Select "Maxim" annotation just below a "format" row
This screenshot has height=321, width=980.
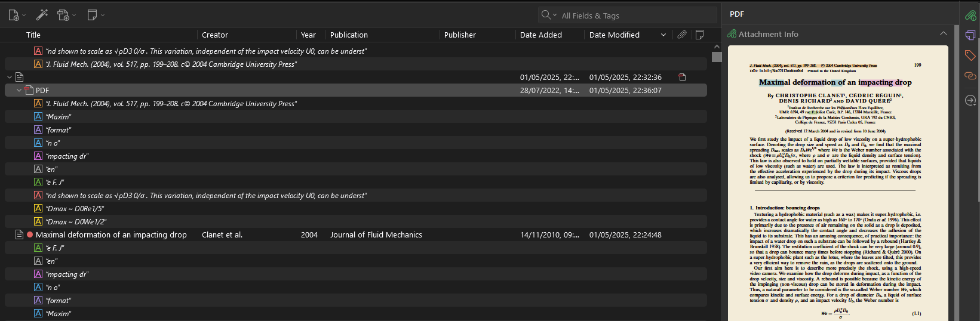[x=356, y=313]
